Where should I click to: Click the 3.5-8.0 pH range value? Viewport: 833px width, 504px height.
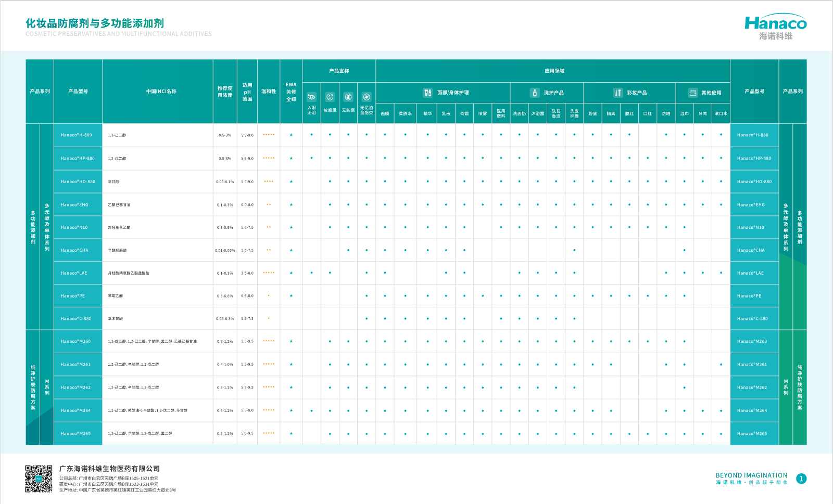(247, 273)
